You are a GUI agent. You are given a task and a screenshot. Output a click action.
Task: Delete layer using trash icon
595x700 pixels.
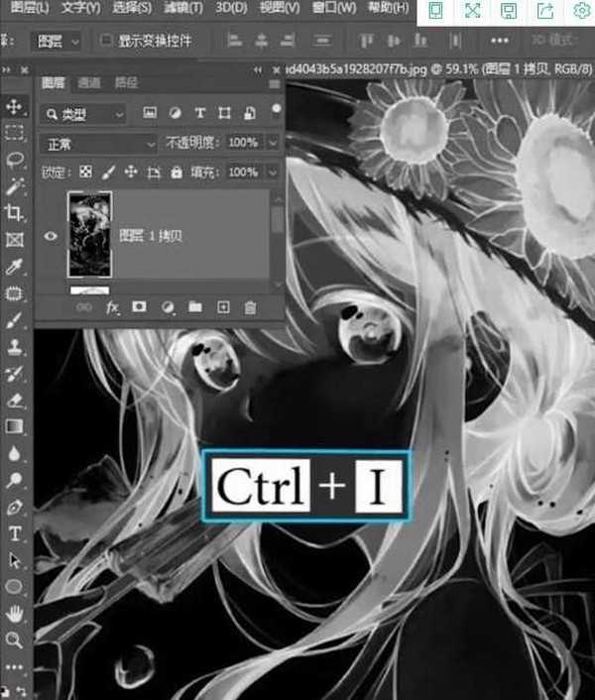[x=250, y=308]
